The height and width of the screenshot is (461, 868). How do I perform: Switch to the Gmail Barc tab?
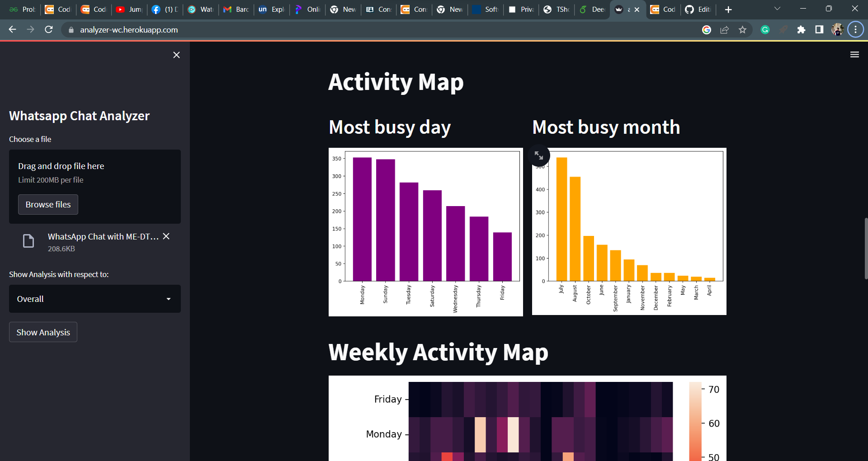coord(236,9)
